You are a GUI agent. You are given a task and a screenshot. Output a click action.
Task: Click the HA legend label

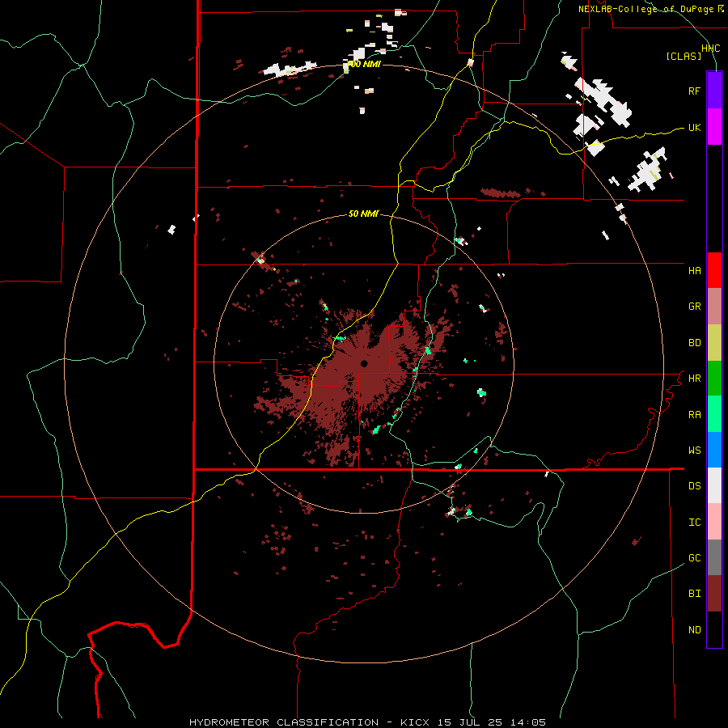pos(694,271)
